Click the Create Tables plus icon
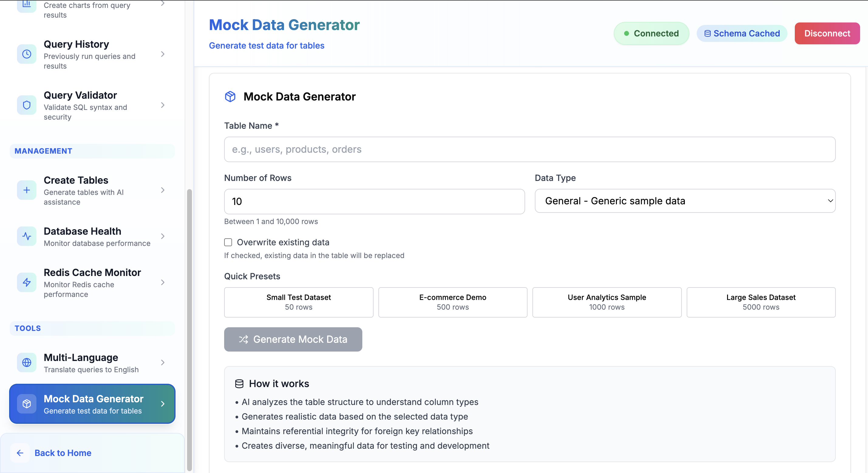The width and height of the screenshot is (868, 473). 27,190
